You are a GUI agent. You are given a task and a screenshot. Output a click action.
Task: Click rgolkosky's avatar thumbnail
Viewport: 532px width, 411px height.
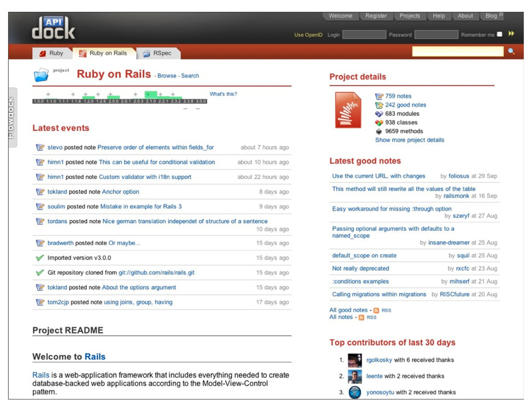point(355,360)
